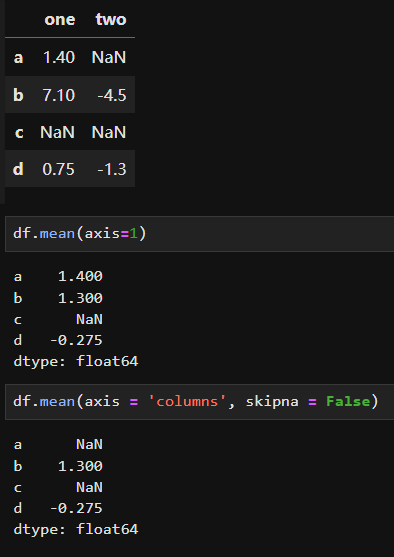Select table cell value -1.3

tap(112, 169)
